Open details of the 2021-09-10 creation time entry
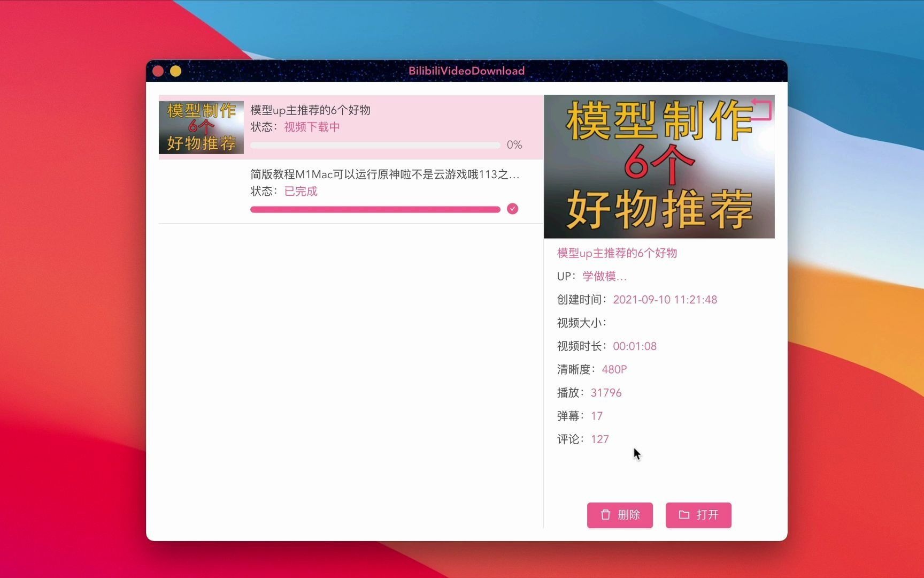 click(665, 300)
